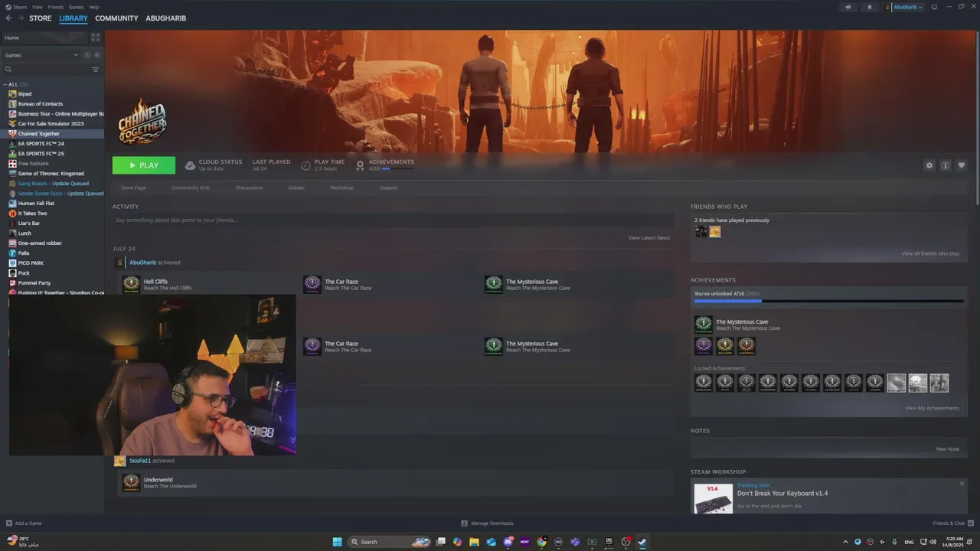The height and width of the screenshot is (551, 980).
Task: Open the Friends menu
Action: pyautogui.click(x=56, y=7)
